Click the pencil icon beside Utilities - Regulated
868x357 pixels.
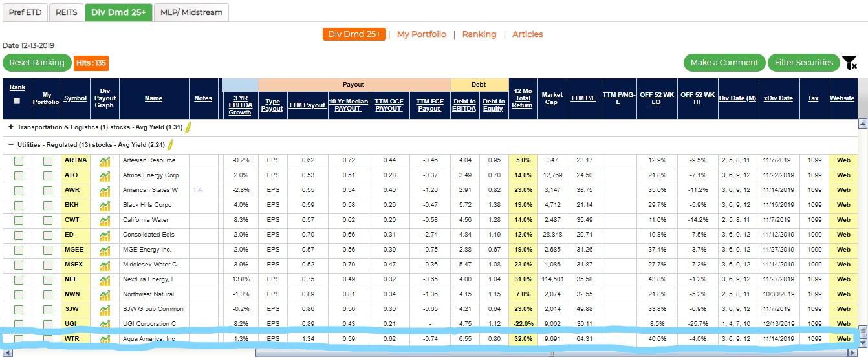pos(171,144)
